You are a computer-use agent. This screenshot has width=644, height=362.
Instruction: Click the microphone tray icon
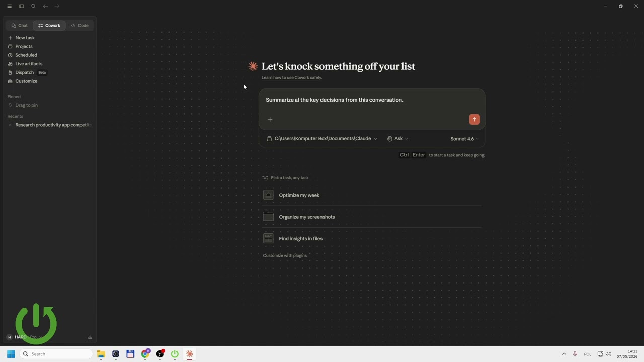(x=575, y=354)
